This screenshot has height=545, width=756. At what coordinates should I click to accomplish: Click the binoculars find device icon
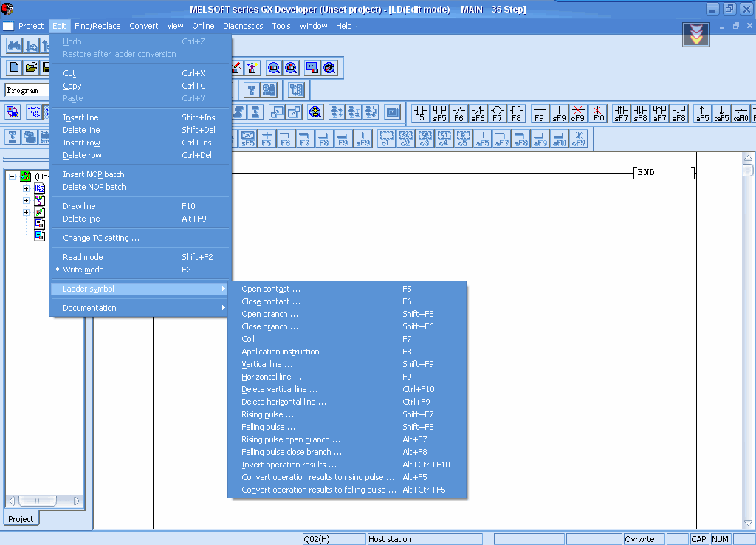[x=14, y=46]
